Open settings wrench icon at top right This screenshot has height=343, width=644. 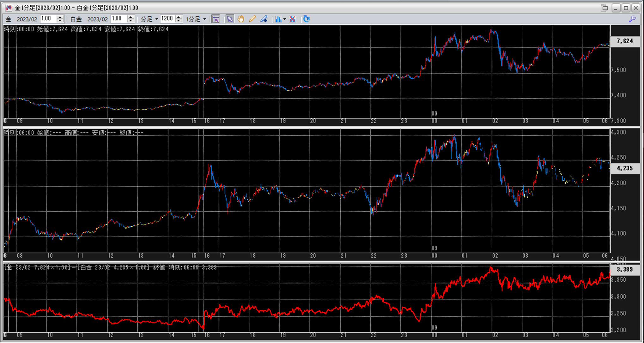coord(632,19)
